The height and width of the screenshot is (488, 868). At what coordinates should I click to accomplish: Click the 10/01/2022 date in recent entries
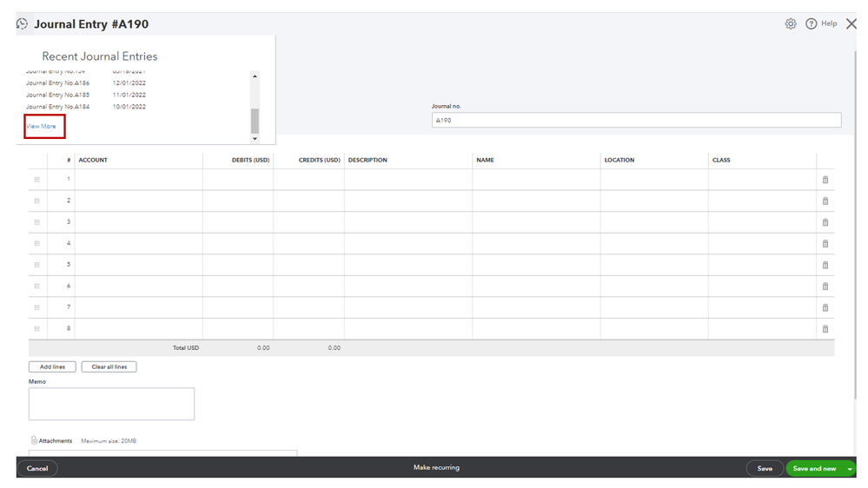point(129,107)
